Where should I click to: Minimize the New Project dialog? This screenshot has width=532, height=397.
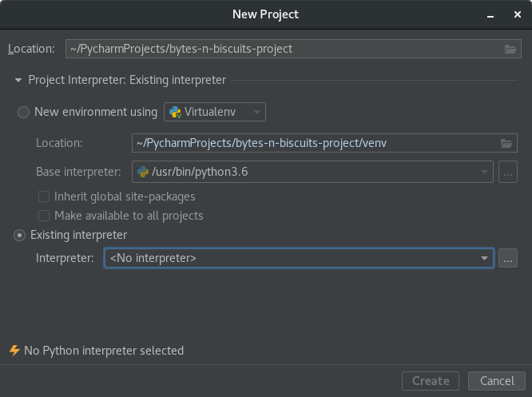pos(490,15)
